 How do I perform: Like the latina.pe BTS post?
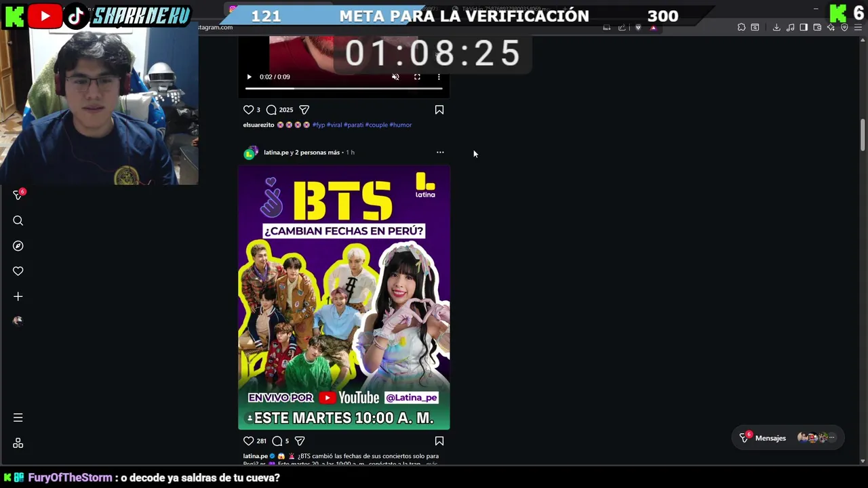click(248, 441)
